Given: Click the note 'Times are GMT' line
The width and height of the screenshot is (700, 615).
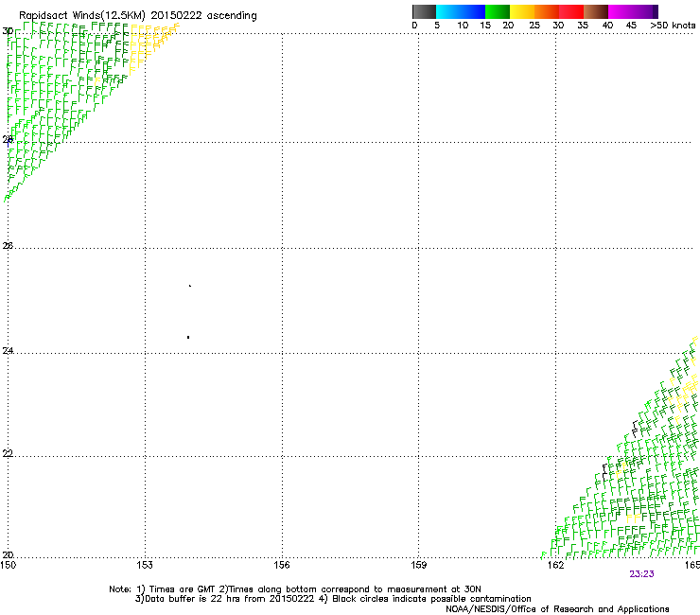Looking at the screenshot, I should tap(295, 589).
